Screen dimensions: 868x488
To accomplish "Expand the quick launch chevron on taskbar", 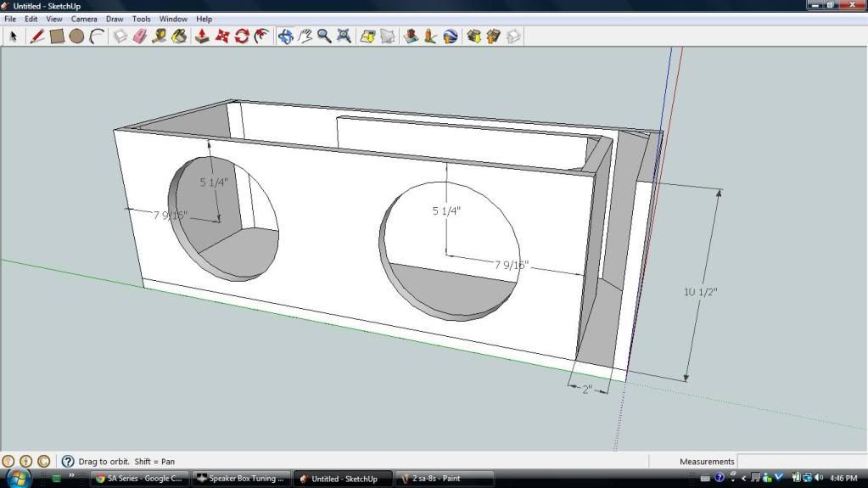I will 71,475.
